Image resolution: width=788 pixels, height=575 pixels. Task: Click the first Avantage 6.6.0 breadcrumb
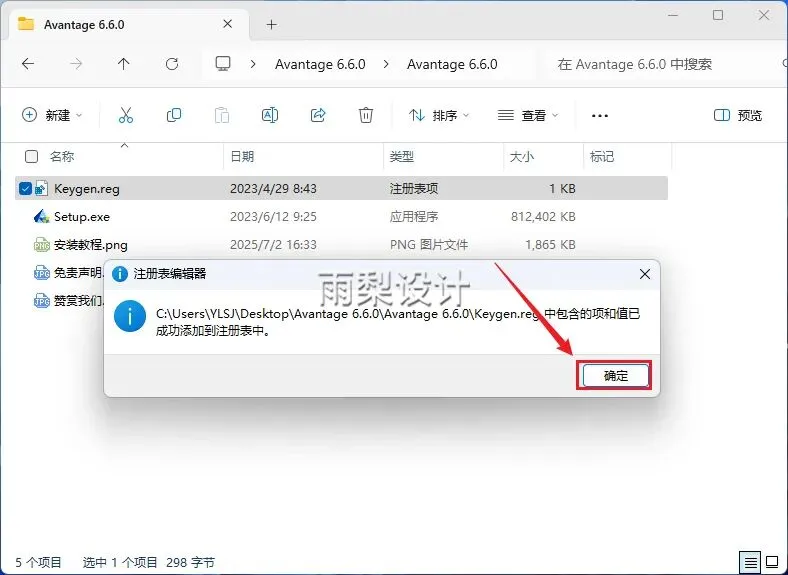click(320, 64)
